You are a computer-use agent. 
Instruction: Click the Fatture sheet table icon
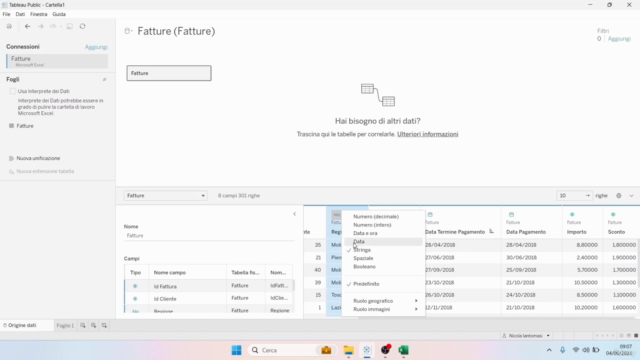pyautogui.click(x=11, y=126)
